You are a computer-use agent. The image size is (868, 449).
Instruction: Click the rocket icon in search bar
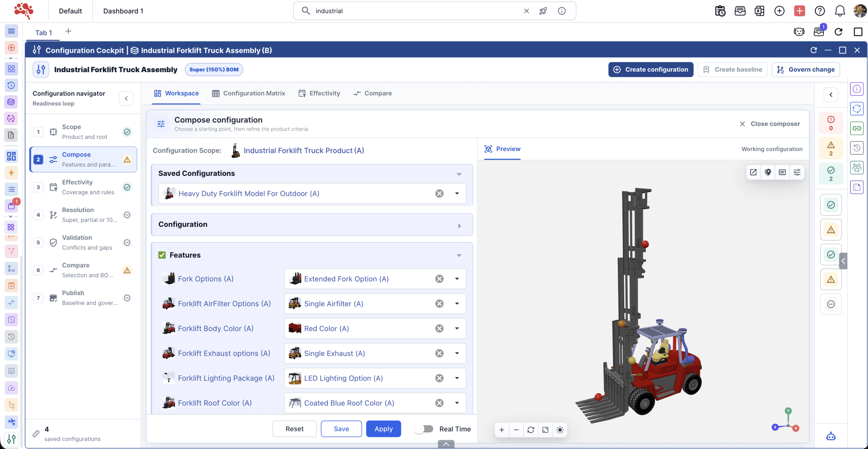click(543, 11)
